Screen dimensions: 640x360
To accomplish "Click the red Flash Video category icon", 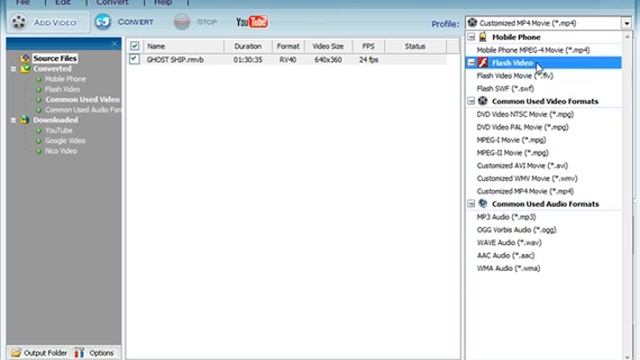I will tap(483, 62).
